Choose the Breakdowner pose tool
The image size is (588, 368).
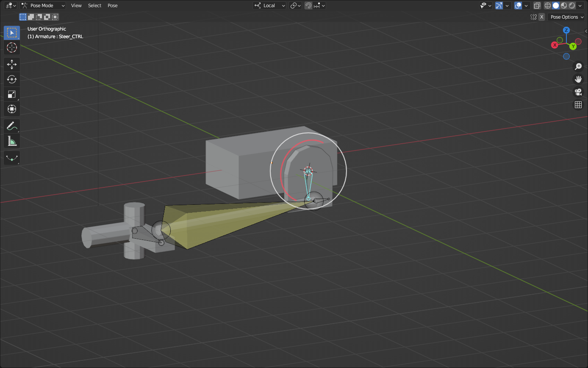coord(12,158)
